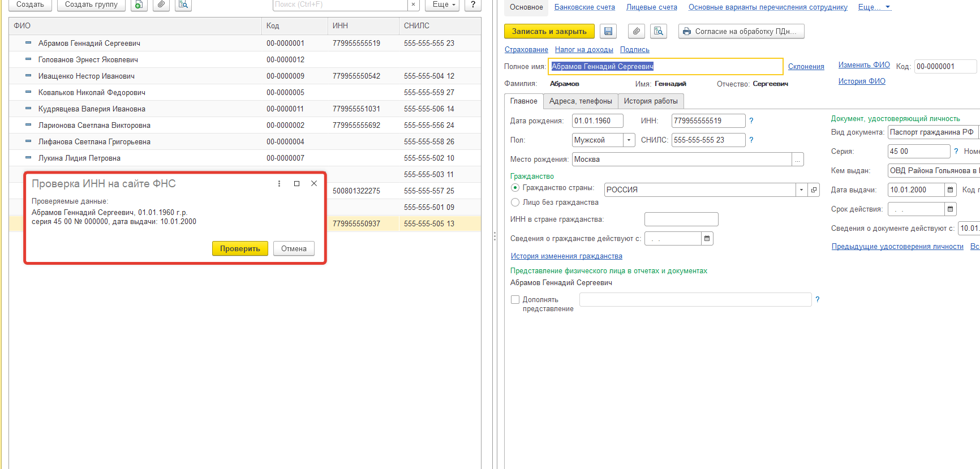
Task: Click the list search field
Action: click(340, 5)
